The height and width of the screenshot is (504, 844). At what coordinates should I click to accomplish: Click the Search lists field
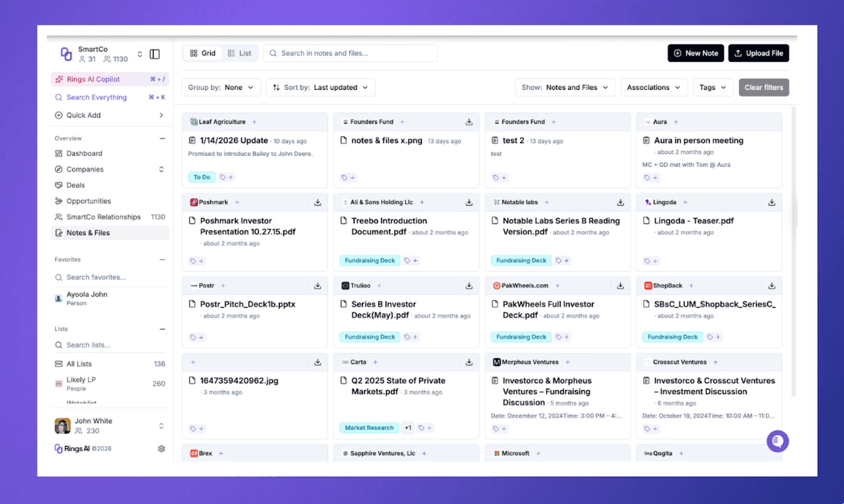coord(110,345)
